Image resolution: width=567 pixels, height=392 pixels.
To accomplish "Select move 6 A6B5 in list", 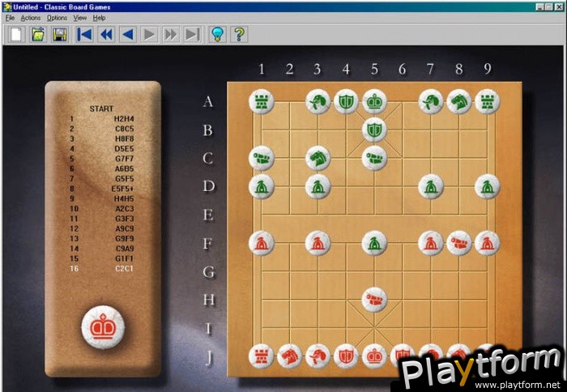I will pyautogui.click(x=102, y=168).
